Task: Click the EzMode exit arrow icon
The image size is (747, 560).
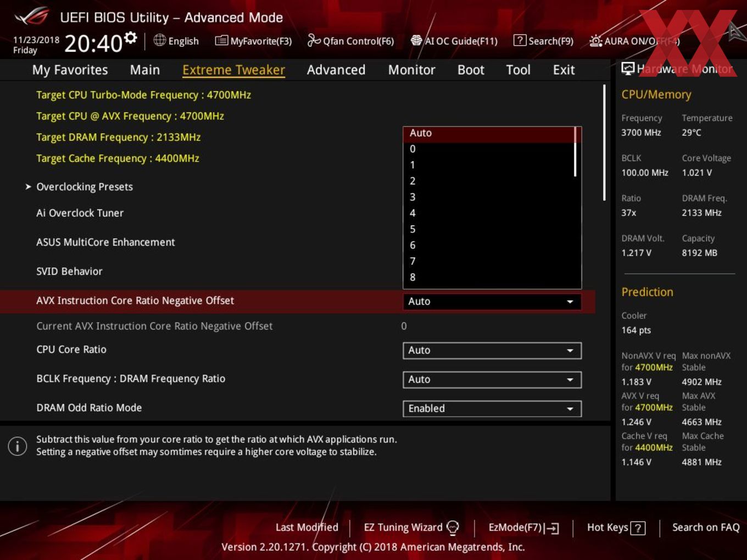Action: click(x=553, y=528)
